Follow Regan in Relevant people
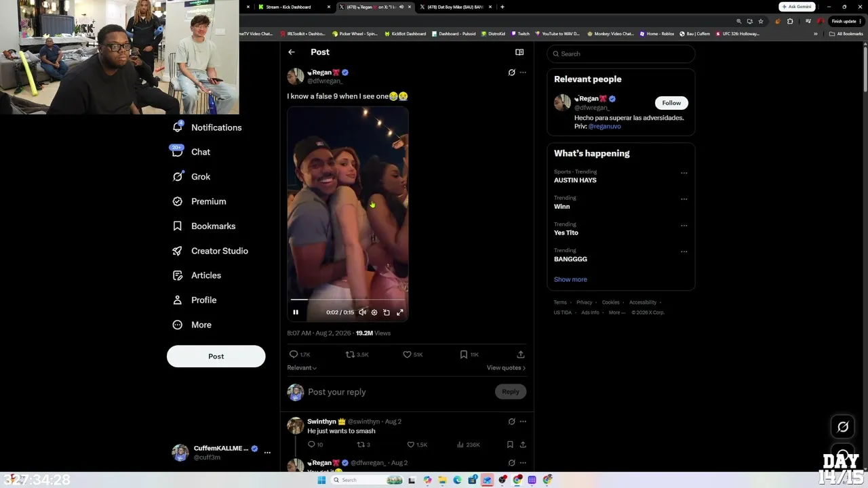Screen dimensions: 868x488 [671, 103]
